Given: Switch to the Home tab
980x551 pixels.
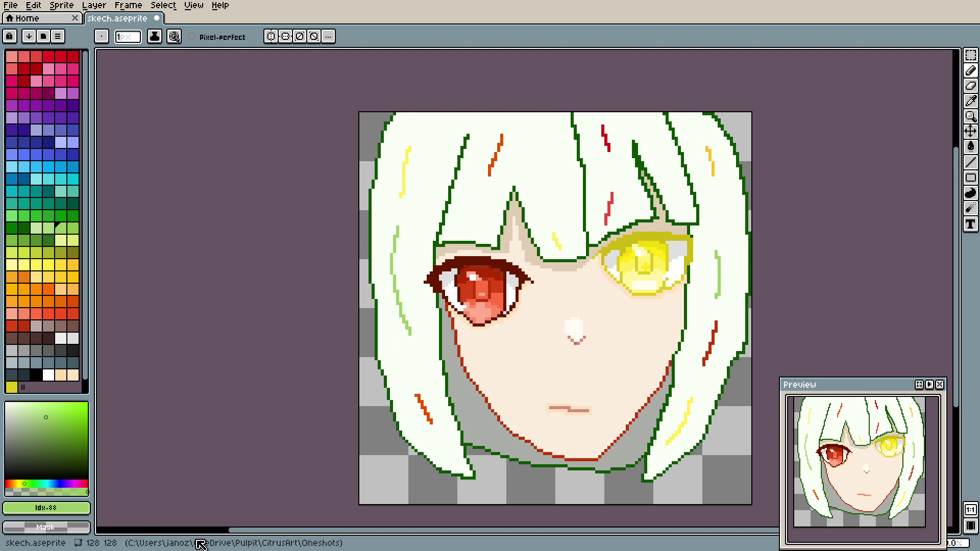Looking at the screenshot, I should 27,18.
